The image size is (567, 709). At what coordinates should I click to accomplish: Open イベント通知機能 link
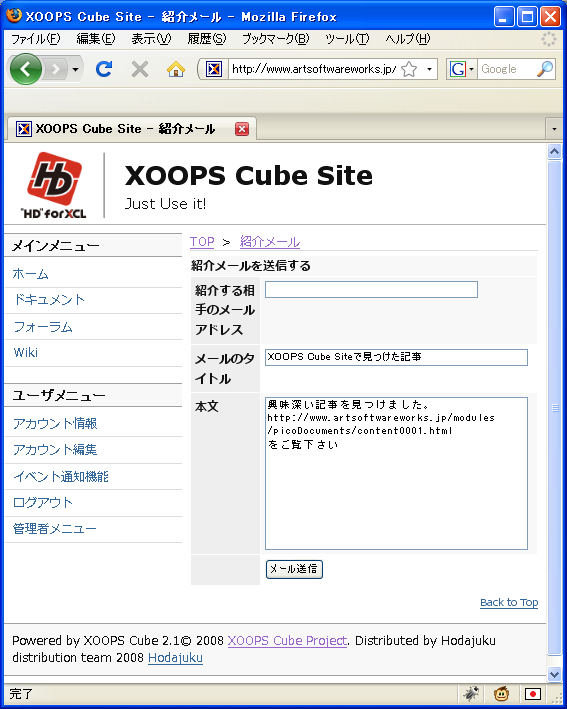pos(61,476)
